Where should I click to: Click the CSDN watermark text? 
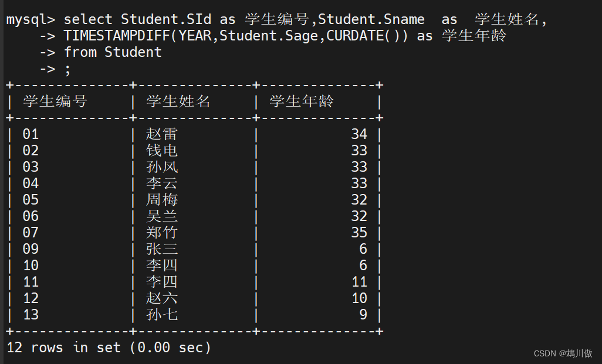coord(563,353)
